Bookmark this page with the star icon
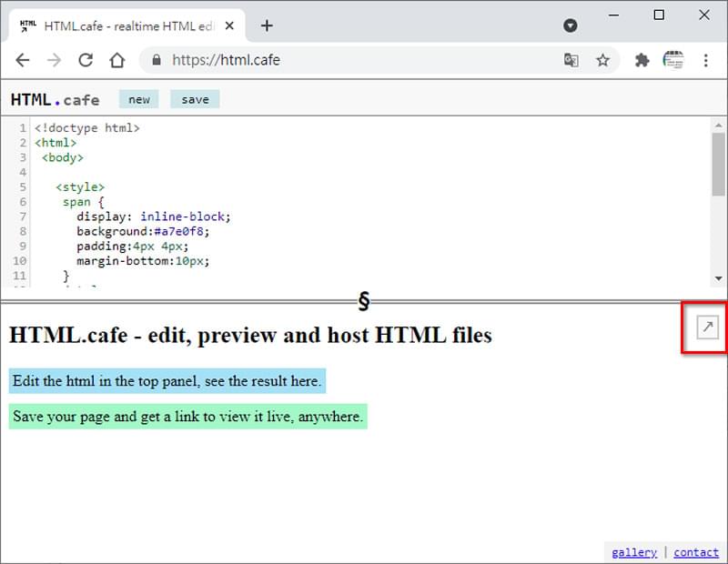The image size is (728, 564). point(602,60)
